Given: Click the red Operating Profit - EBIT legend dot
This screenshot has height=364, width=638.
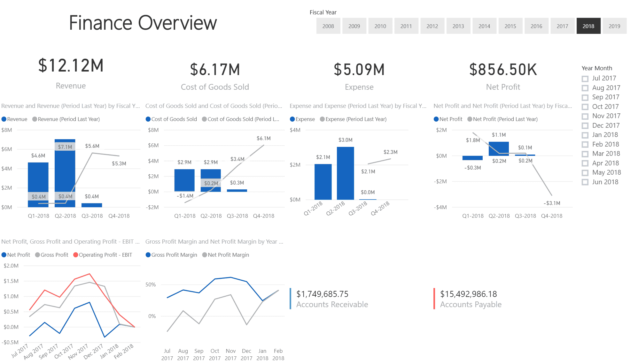Looking at the screenshot, I should pos(76,255).
